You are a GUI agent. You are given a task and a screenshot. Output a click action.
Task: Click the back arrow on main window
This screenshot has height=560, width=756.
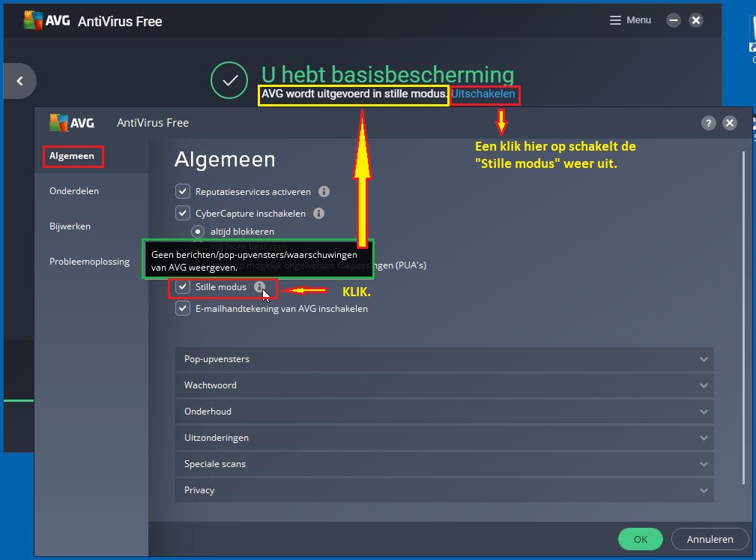click(19, 81)
